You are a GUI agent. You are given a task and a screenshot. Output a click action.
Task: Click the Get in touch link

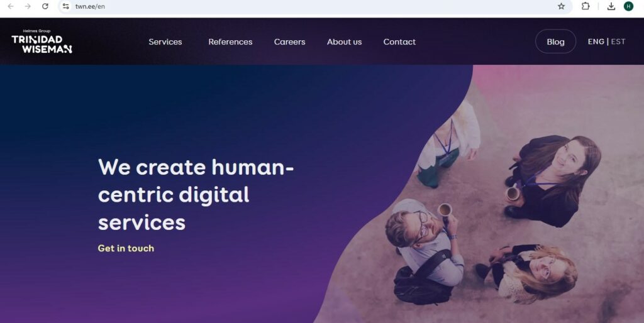point(126,248)
